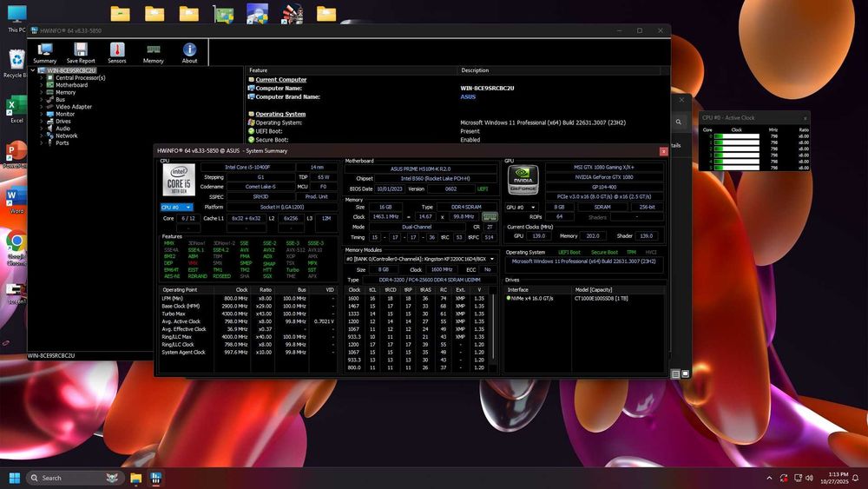Open the notification bell in the tray
This screenshot has height=489, width=868.
[856, 478]
